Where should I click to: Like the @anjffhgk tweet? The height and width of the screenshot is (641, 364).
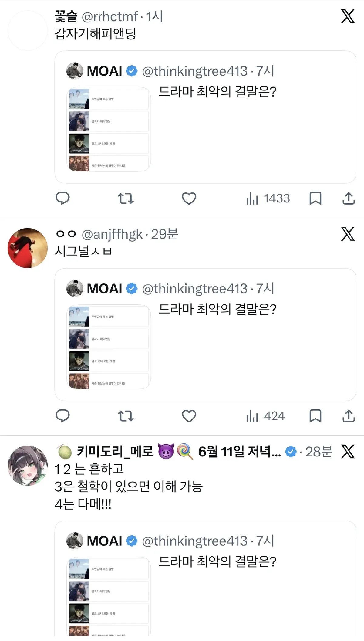[x=189, y=416]
